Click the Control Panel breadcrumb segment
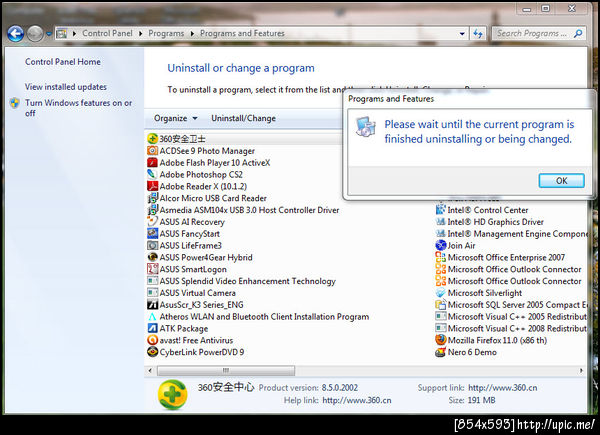Viewport: 600px width, 435px height. (108, 34)
